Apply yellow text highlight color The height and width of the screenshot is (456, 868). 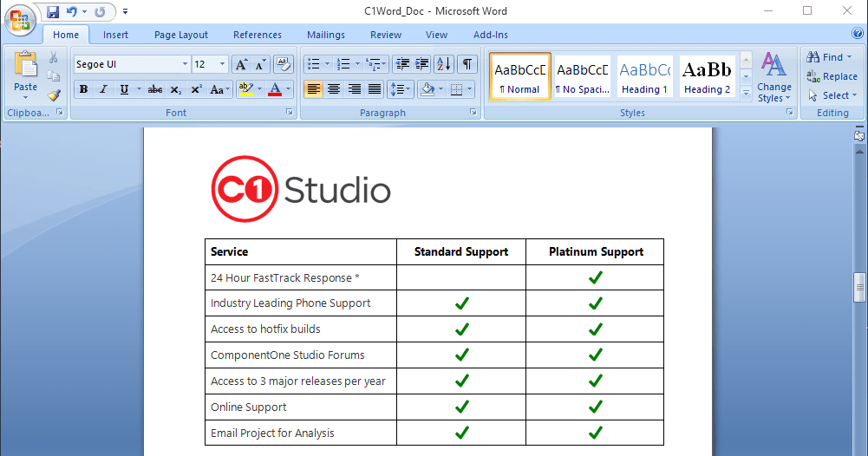pyautogui.click(x=245, y=89)
